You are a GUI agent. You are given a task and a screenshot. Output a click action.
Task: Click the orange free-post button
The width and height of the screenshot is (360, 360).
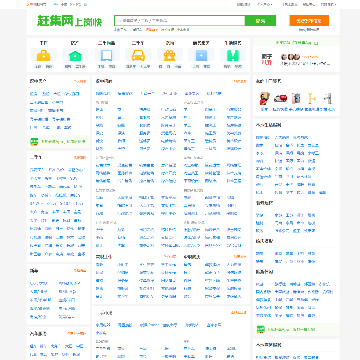[x=309, y=21]
